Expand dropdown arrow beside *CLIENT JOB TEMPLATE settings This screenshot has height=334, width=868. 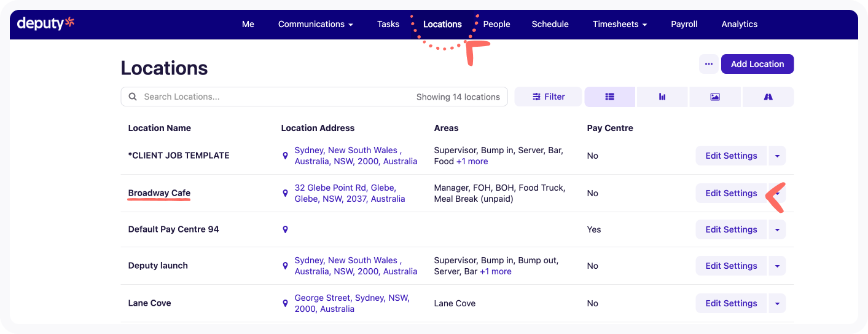[777, 156]
